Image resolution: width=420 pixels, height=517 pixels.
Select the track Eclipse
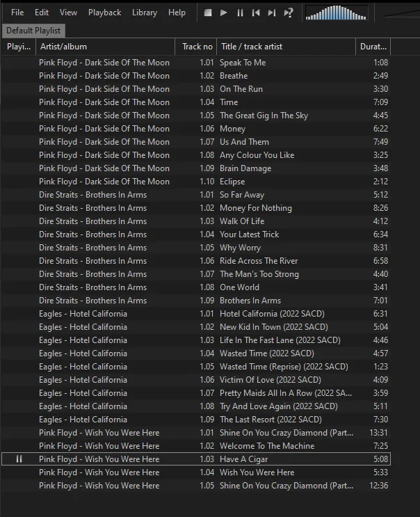[x=196, y=182]
